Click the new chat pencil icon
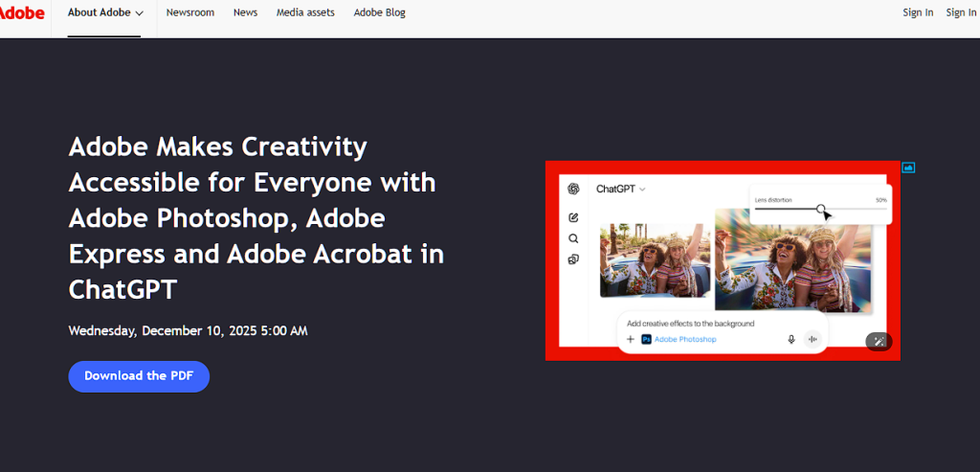 [573, 217]
